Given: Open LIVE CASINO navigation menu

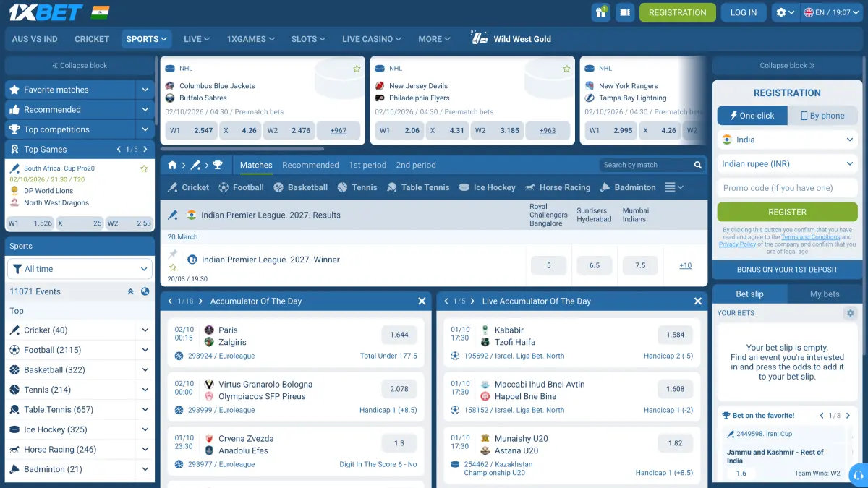Looking at the screenshot, I should [x=371, y=39].
